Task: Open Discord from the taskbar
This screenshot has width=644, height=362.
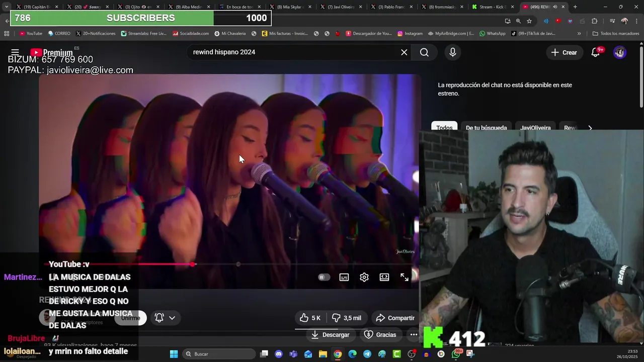Action: coord(279,354)
